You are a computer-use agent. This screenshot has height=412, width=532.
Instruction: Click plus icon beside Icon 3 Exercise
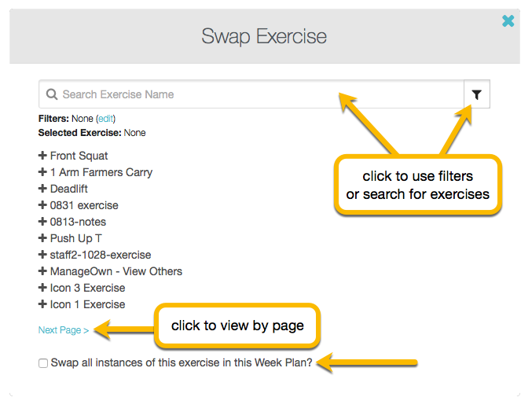click(x=42, y=288)
